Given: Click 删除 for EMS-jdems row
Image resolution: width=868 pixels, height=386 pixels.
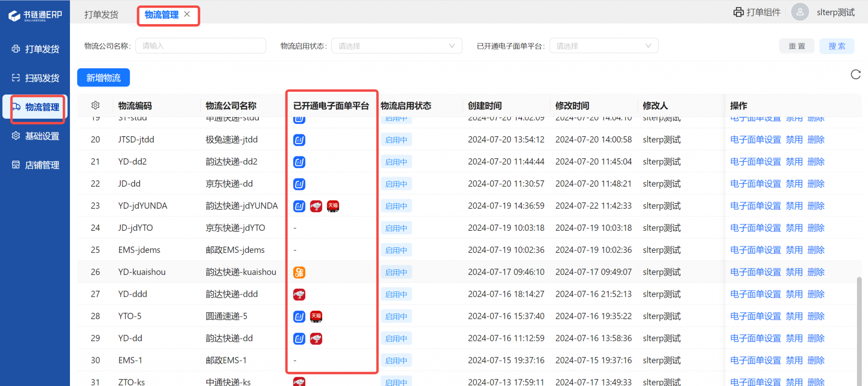Looking at the screenshot, I should click(816, 250).
